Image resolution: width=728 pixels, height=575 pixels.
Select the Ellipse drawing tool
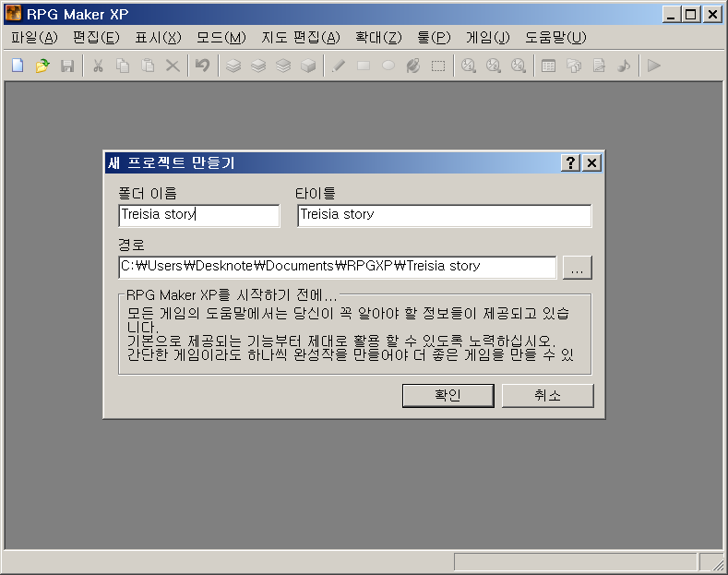388,66
